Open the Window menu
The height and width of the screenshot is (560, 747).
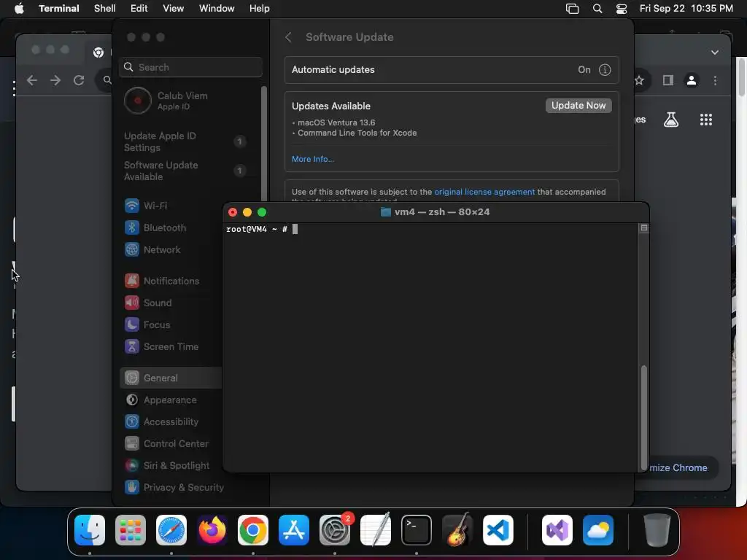(x=217, y=8)
